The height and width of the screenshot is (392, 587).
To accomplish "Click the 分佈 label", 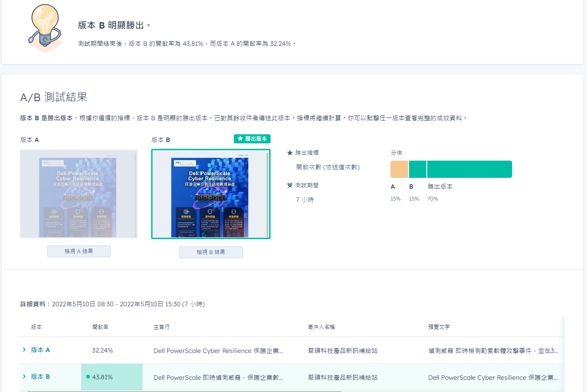I will click(x=396, y=153).
